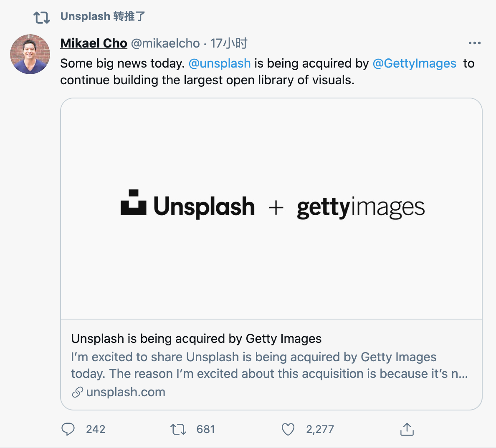Image resolution: width=496 pixels, height=448 pixels.
Task: Follow the @unsplash mention in the tweet text
Action: pyautogui.click(x=220, y=63)
